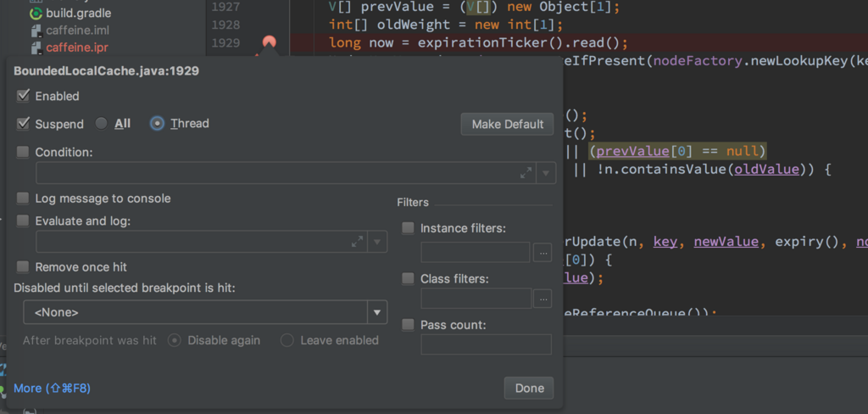Click BoundedLocalCache.java:1929 popup title
Viewport: 868px width, 414px height.
pos(106,71)
